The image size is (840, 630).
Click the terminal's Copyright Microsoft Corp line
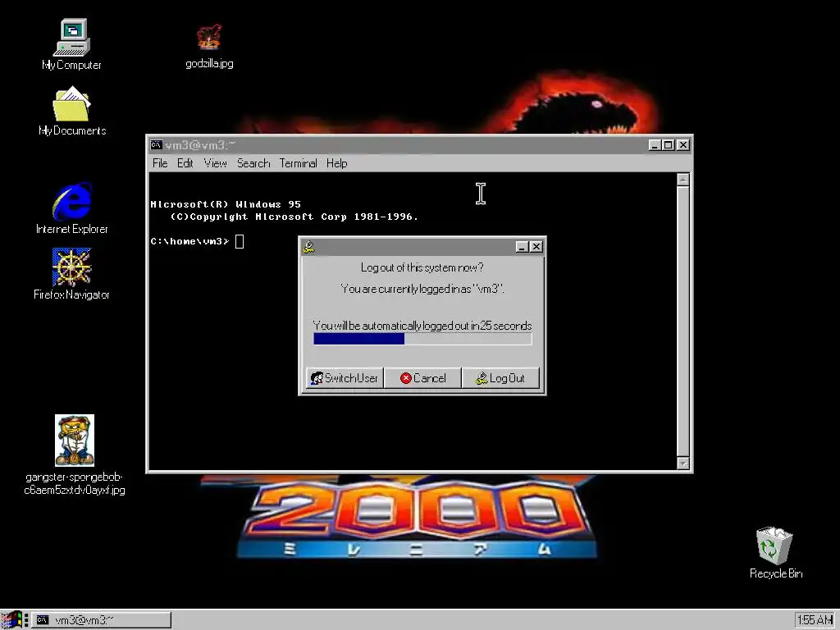pyautogui.click(x=294, y=217)
